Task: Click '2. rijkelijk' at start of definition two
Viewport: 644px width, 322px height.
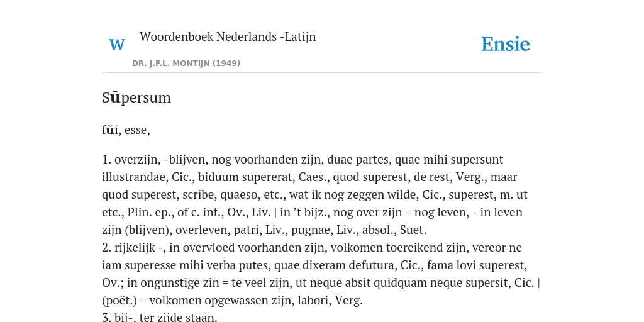Action: (x=126, y=248)
